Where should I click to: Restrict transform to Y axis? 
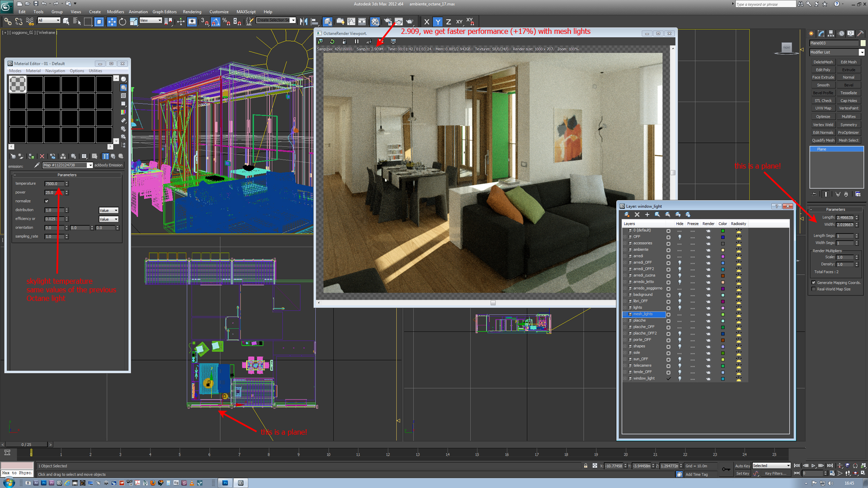[x=437, y=22]
